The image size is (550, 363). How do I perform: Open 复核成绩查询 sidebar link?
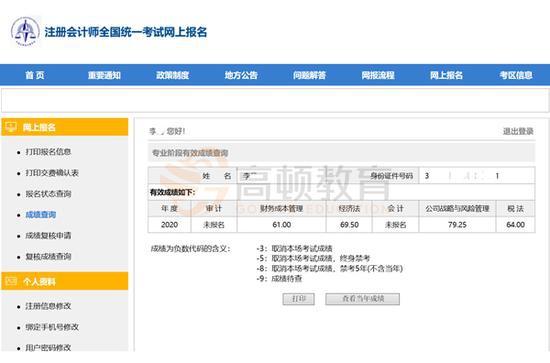(x=48, y=256)
